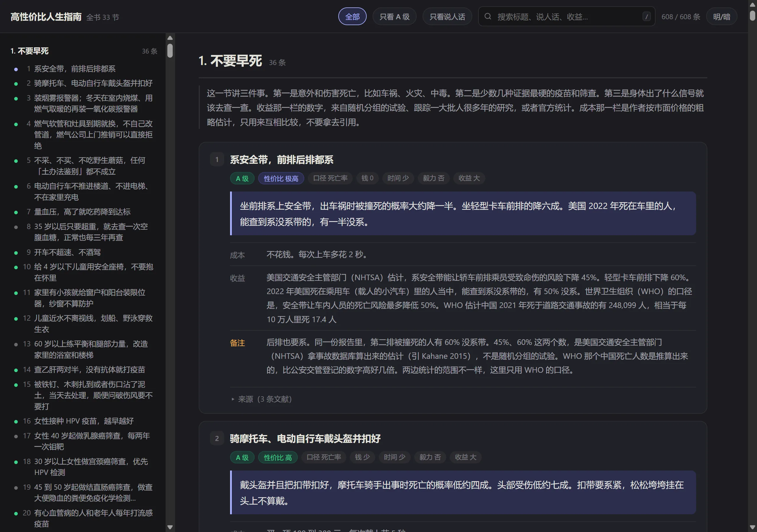This screenshot has height=532, width=757.
Task: Jump to item 5 不采不买不吃野生蘑菇
Action: [84, 166]
